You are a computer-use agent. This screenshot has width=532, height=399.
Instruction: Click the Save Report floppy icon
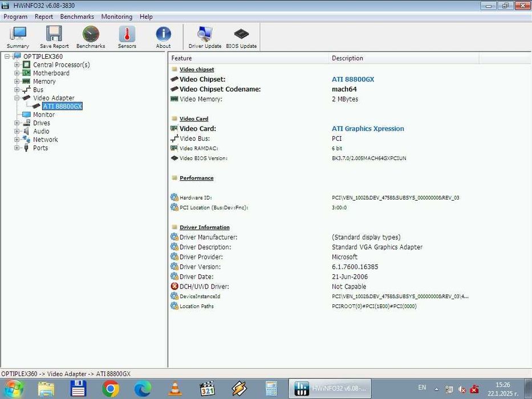[x=54, y=37]
